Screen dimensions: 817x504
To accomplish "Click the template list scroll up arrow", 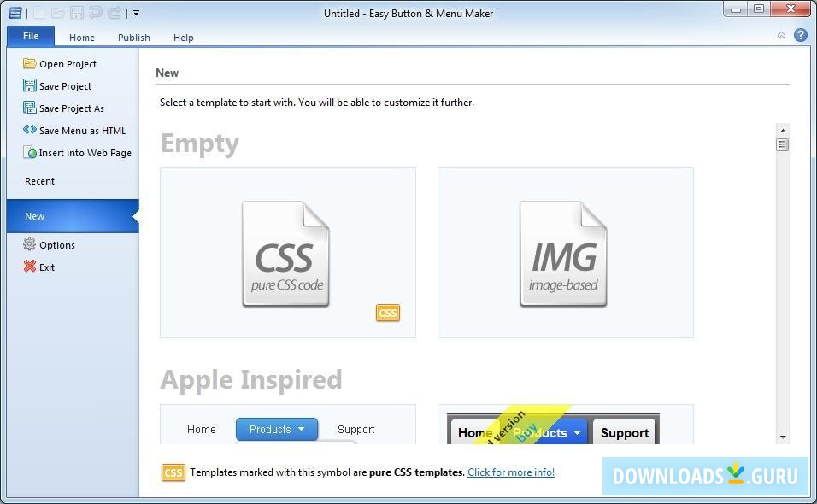I will 782,130.
